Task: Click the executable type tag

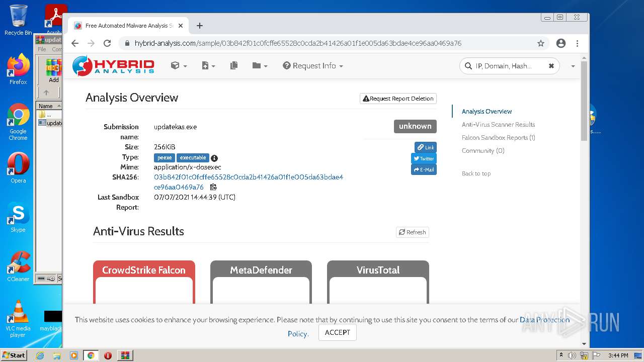Action: click(x=193, y=158)
